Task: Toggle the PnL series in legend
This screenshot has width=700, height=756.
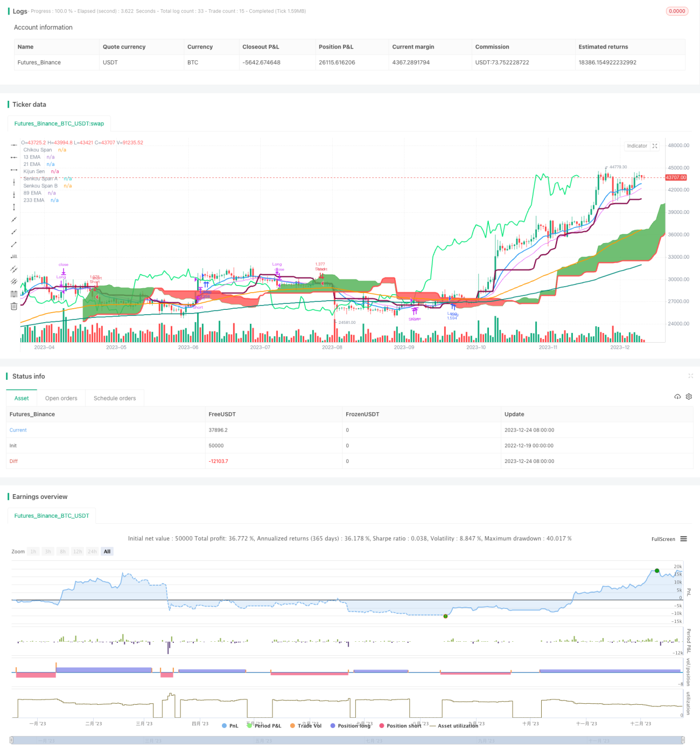Action: click(x=230, y=726)
